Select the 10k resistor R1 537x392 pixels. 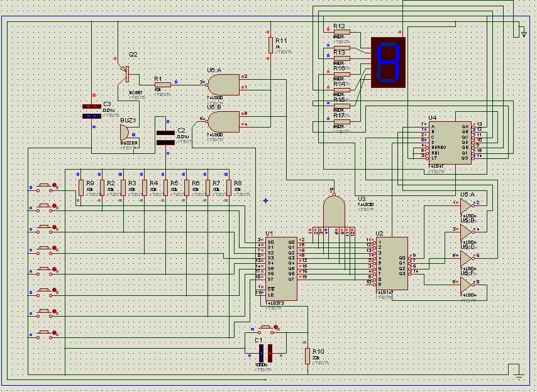(x=163, y=84)
